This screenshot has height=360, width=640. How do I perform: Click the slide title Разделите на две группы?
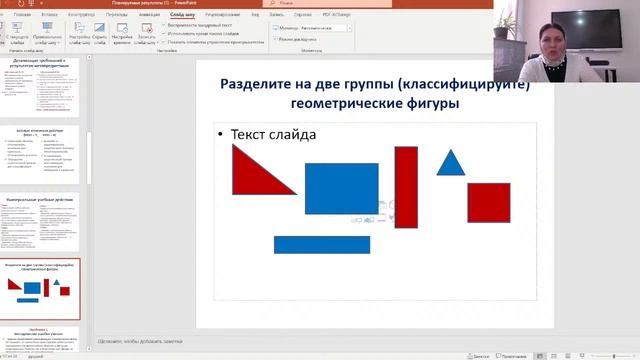click(x=375, y=93)
